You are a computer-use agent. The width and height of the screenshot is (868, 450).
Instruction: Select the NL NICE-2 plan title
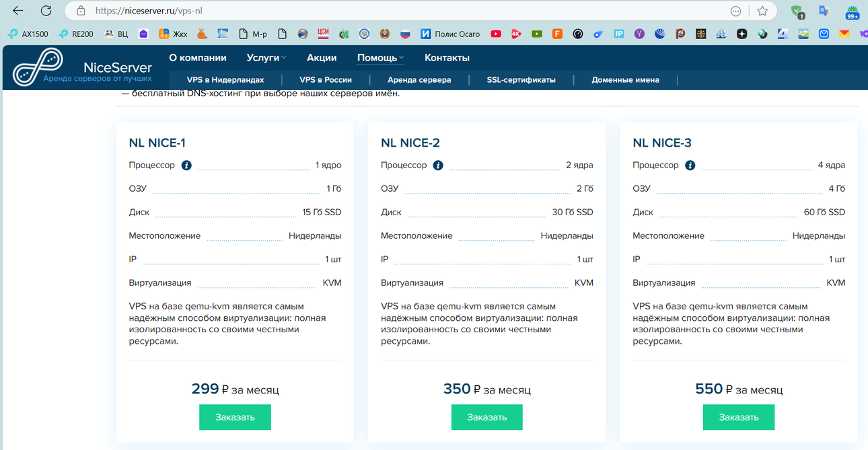(410, 143)
